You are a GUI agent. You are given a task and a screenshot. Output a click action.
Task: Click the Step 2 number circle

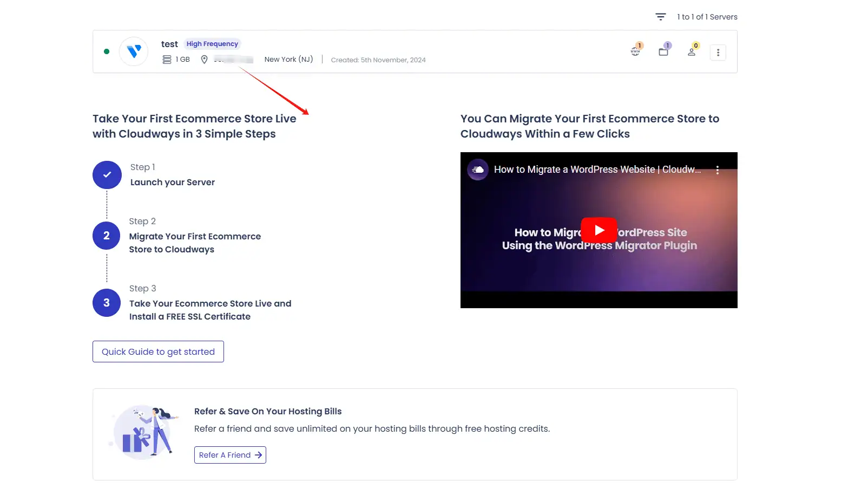click(107, 236)
